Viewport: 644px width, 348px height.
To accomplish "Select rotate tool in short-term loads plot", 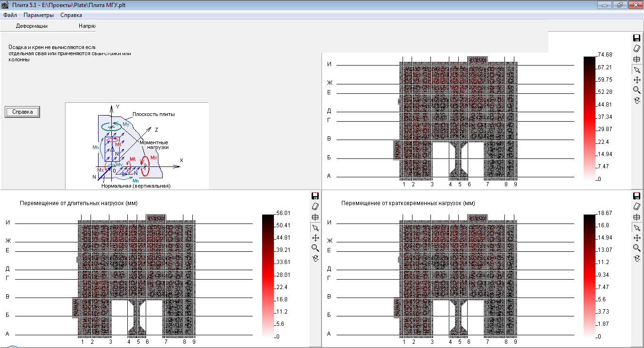I will pyautogui.click(x=637, y=258).
